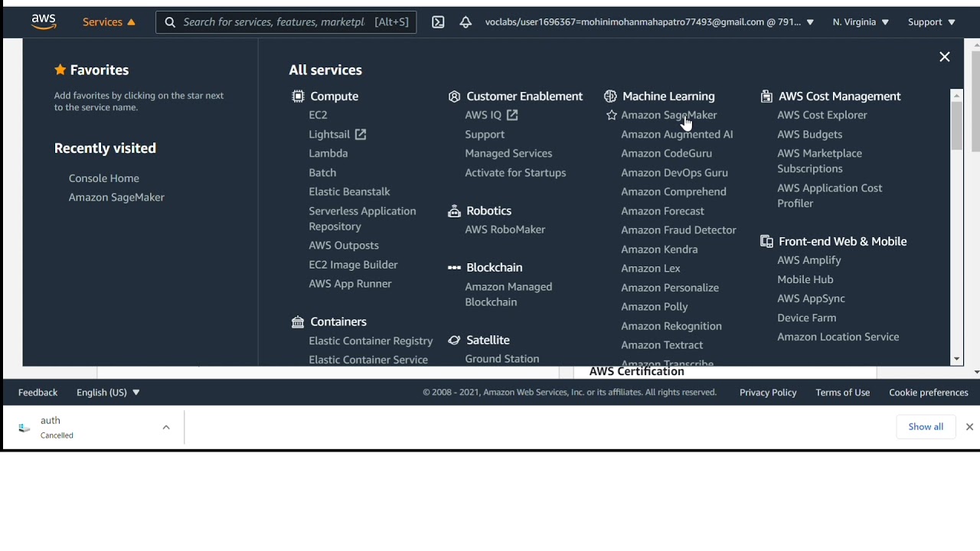Open EC2 service
Image resolution: width=980 pixels, height=551 pixels.
[318, 115]
